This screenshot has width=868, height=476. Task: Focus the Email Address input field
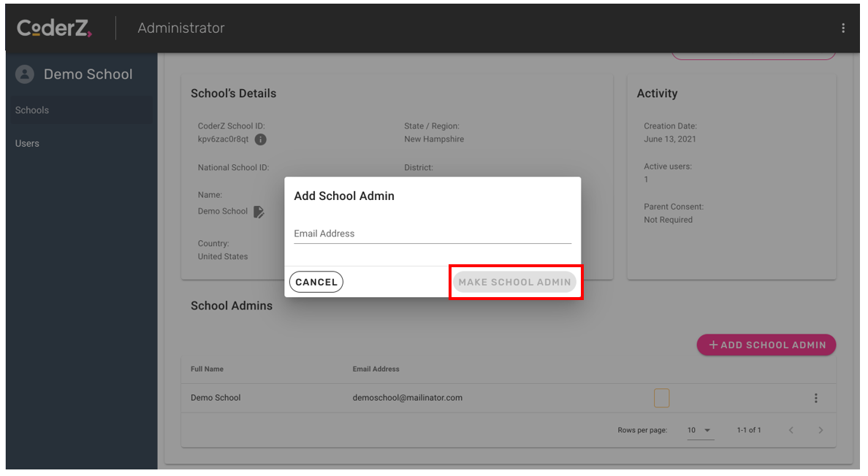tap(432, 234)
